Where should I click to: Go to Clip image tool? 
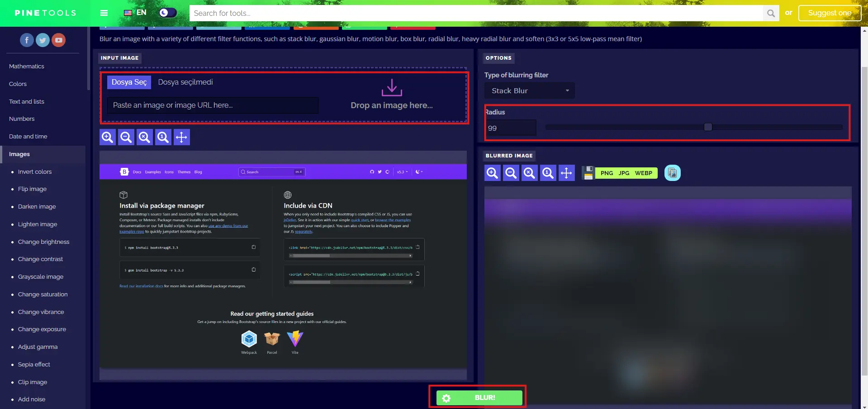tap(33, 382)
